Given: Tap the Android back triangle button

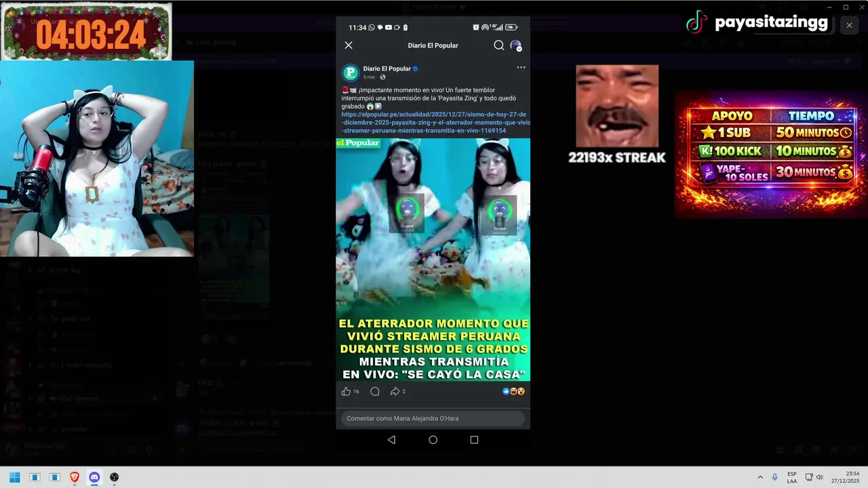Looking at the screenshot, I should pyautogui.click(x=391, y=440).
